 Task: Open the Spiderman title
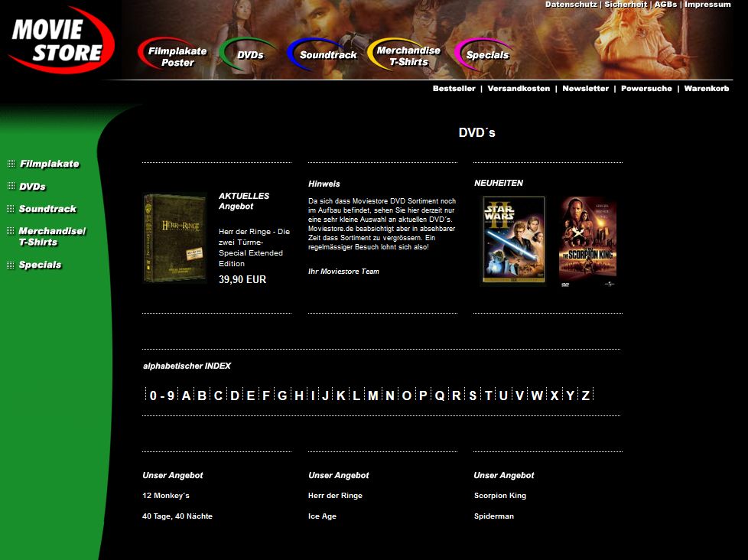494,516
